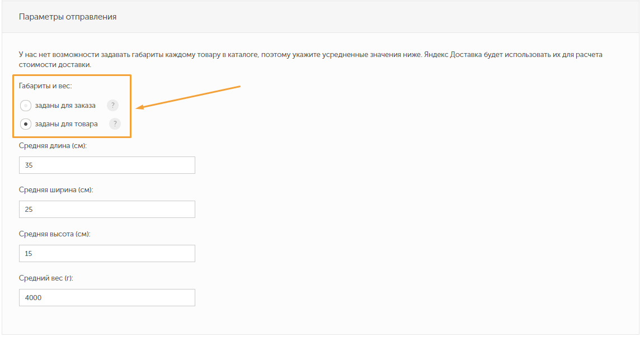Click the "Габариты и вес:" group label
644x337 pixels.
pos(45,87)
